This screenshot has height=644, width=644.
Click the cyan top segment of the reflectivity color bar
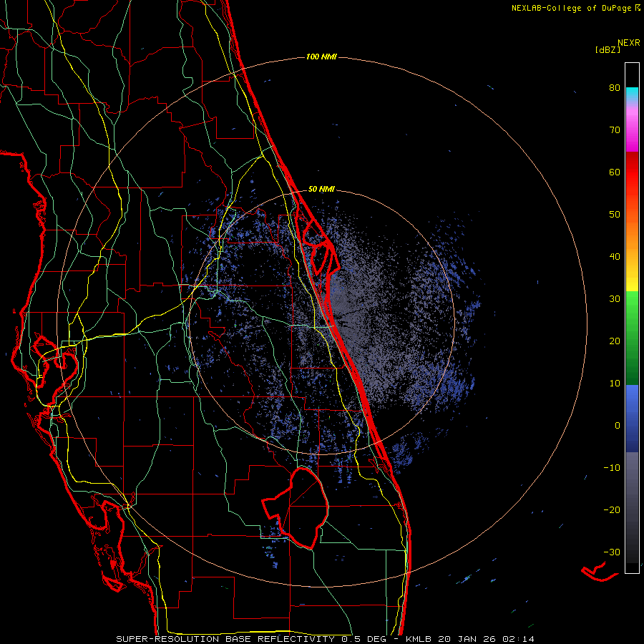632,94
